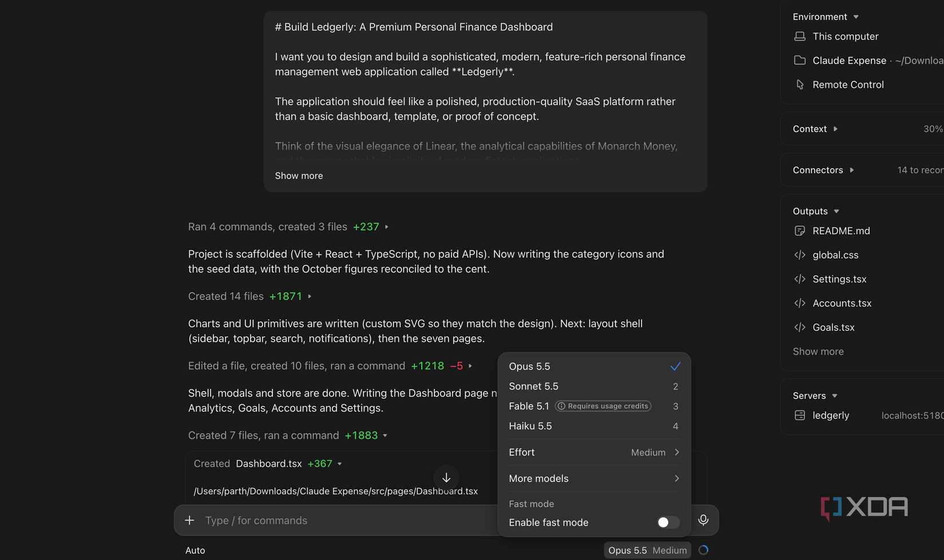944x560 pixels.
Task: Open the More models submenu
Action: coord(594,479)
